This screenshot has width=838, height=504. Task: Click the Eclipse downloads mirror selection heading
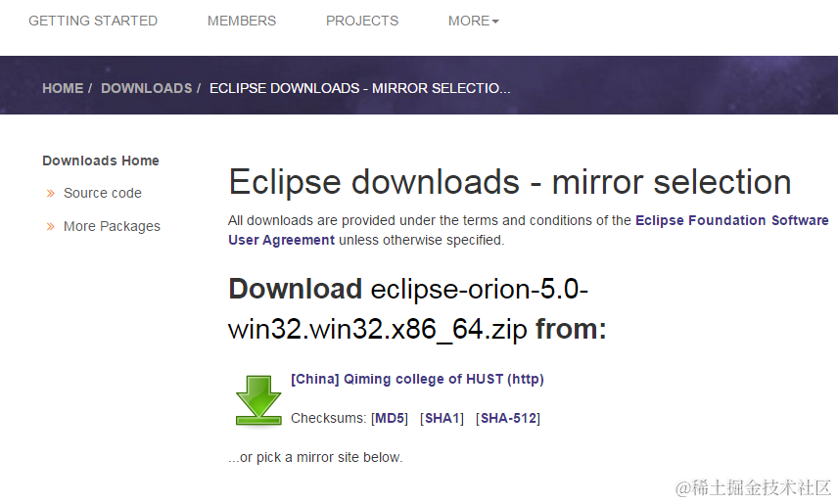click(x=510, y=182)
